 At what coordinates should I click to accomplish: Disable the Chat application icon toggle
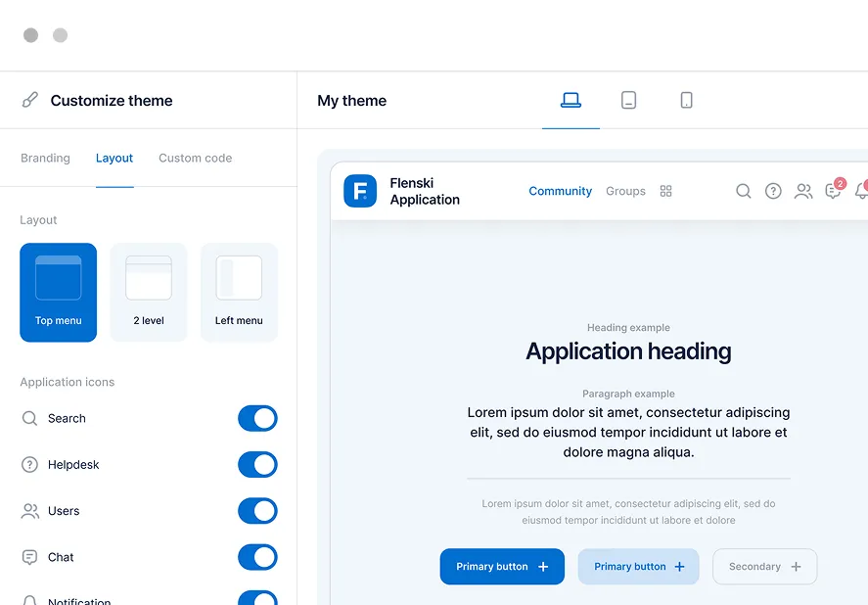click(257, 557)
